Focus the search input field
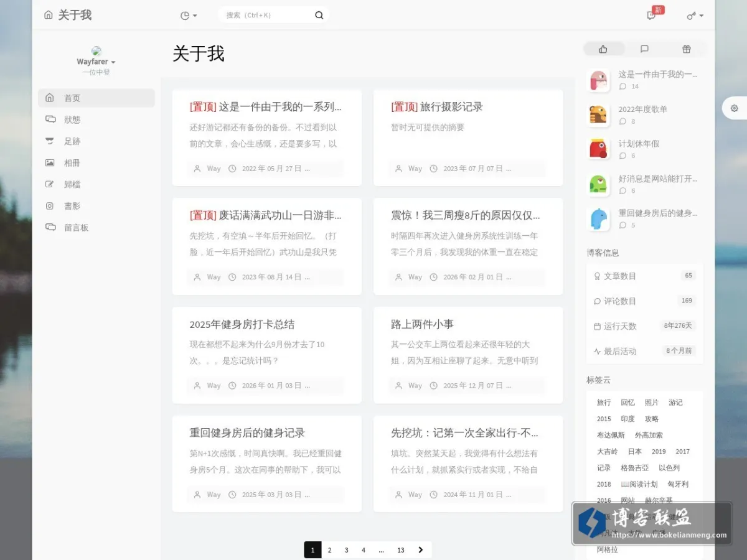This screenshot has width=747, height=560. tap(268, 16)
